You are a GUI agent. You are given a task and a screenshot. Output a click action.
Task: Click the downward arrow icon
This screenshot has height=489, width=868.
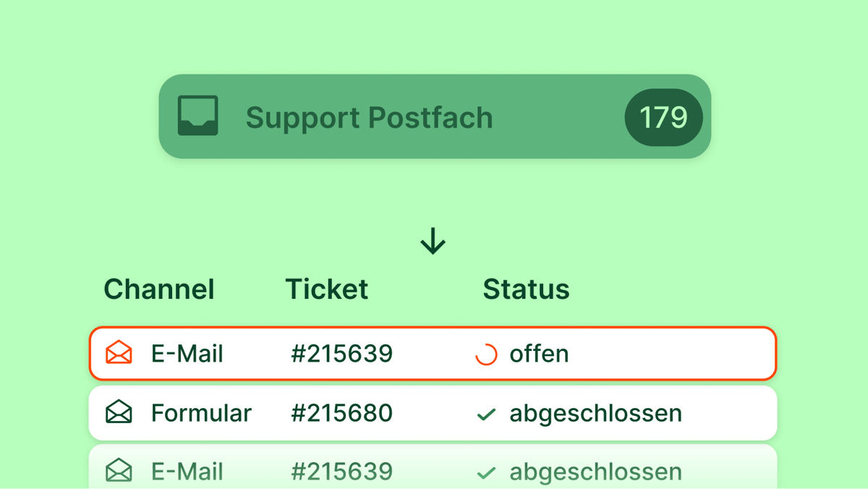click(x=433, y=242)
